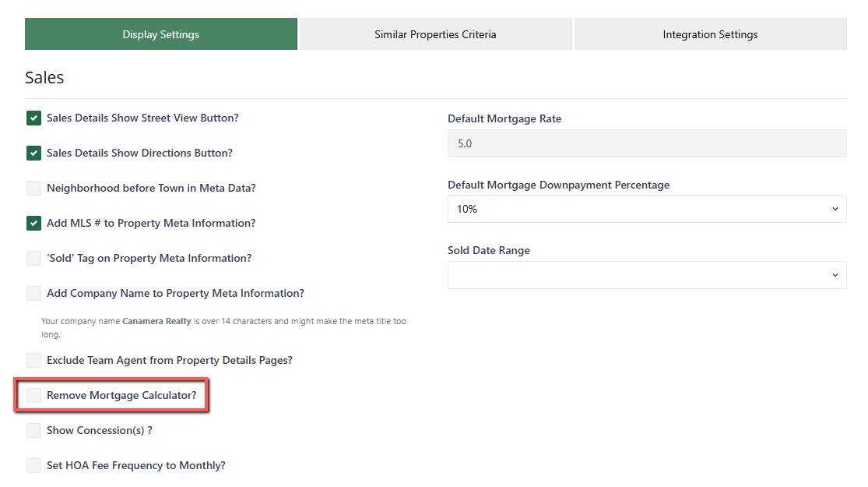Viewport: 868px width, 487px height.
Task: Check 'Exclude Team Agent from Property Details Pages?'
Action: (x=33, y=360)
